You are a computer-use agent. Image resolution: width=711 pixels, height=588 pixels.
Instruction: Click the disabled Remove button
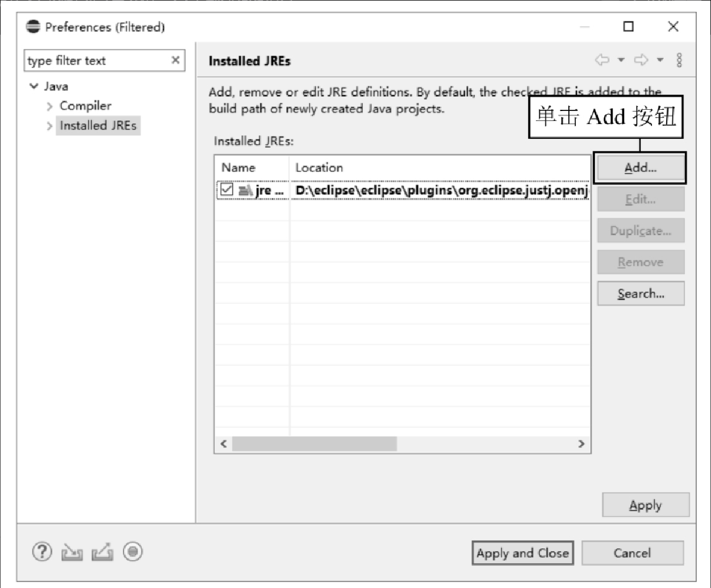[x=641, y=262]
